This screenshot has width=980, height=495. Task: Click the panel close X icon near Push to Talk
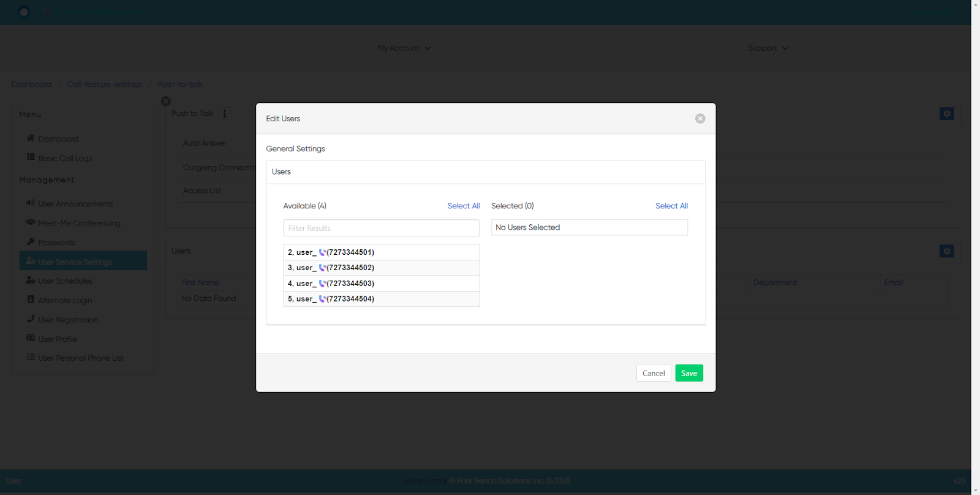coord(166,101)
